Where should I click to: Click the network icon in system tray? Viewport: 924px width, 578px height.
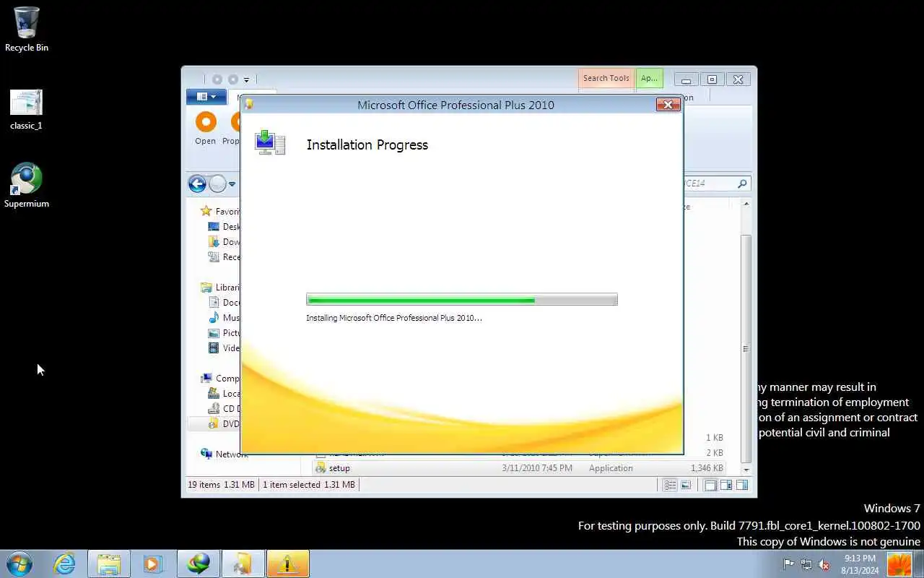click(x=806, y=564)
